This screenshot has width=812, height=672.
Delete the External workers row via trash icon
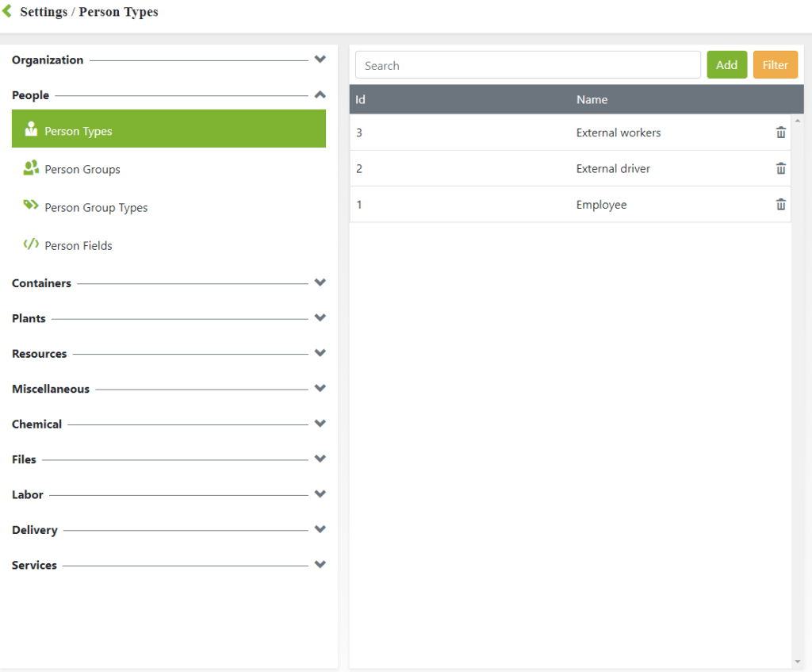click(780, 132)
